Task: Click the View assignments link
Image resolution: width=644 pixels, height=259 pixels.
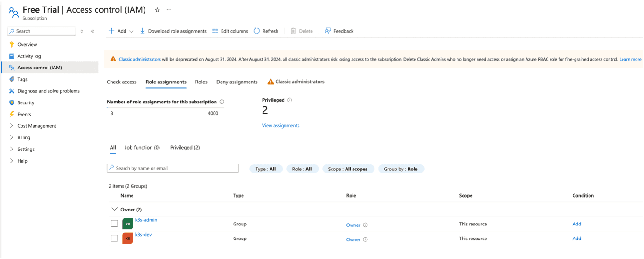Action: tap(281, 125)
